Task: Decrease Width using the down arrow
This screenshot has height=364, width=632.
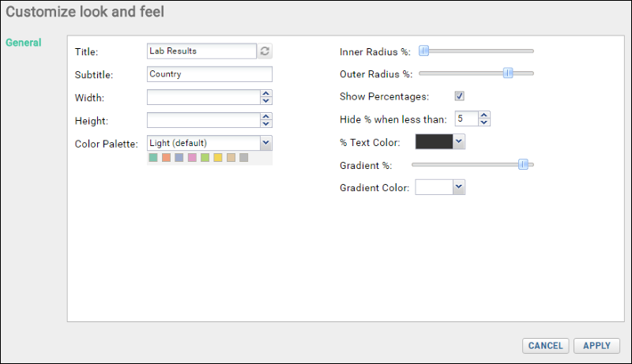Action: click(x=265, y=100)
